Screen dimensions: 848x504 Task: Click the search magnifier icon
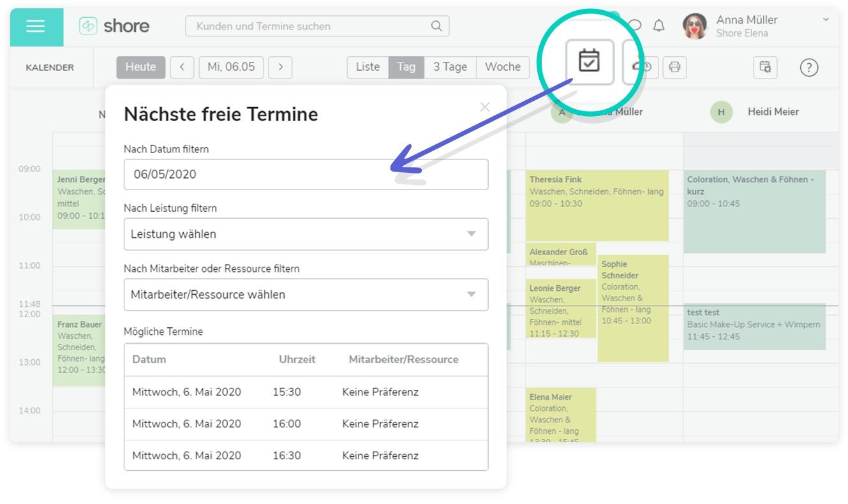(x=436, y=26)
